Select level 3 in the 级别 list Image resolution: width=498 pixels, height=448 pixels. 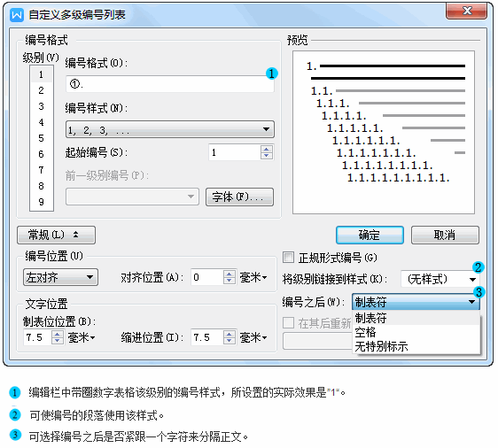pos(42,106)
